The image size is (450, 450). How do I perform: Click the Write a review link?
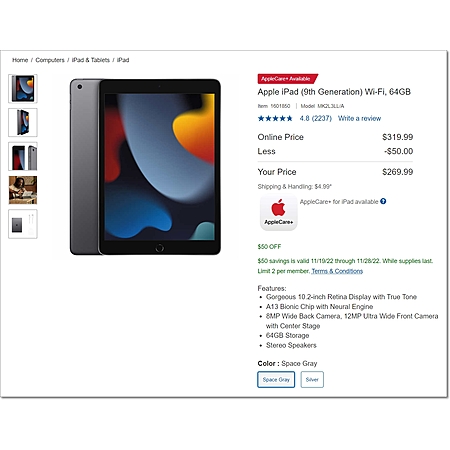click(x=359, y=118)
